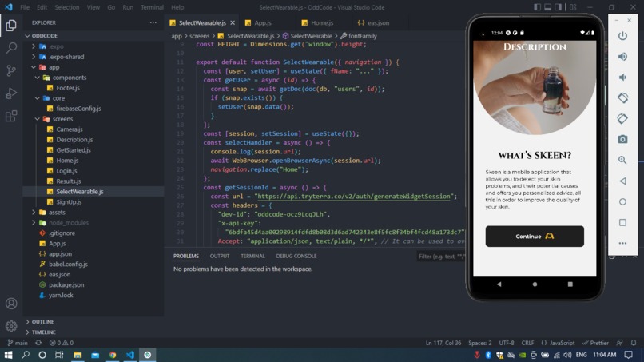Open the Manage gear icon
644x362 pixels.
[x=11, y=326]
